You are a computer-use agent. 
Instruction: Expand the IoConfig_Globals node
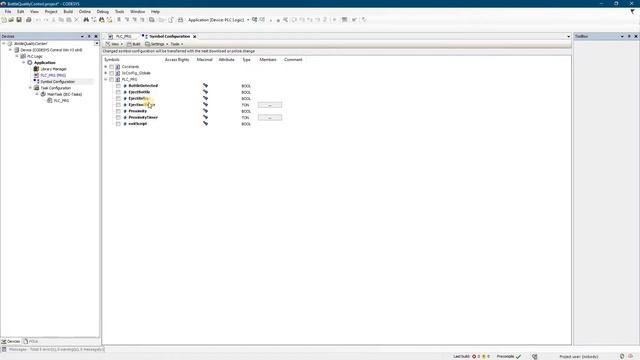[x=106, y=73]
